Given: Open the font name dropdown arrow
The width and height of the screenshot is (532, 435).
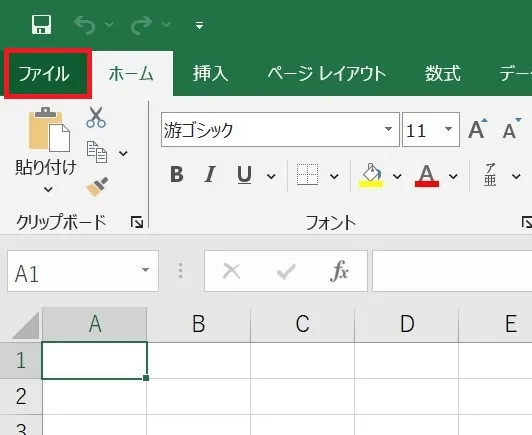Looking at the screenshot, I should [388, 129].
